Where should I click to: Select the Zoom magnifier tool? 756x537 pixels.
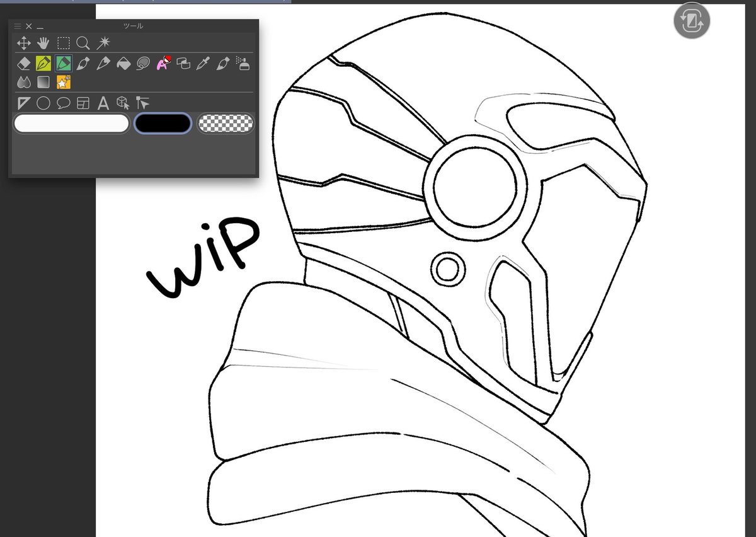pyautogui.click(x=83, y=43)
